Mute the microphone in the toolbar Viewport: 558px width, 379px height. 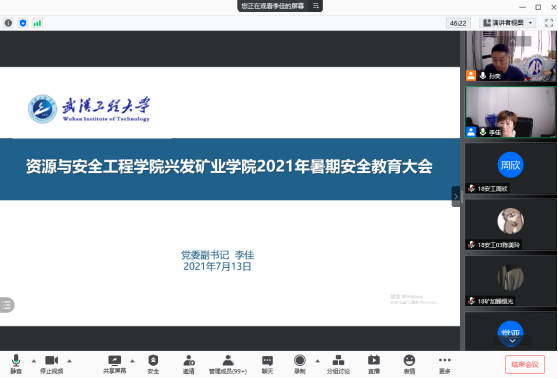point(16,364)
